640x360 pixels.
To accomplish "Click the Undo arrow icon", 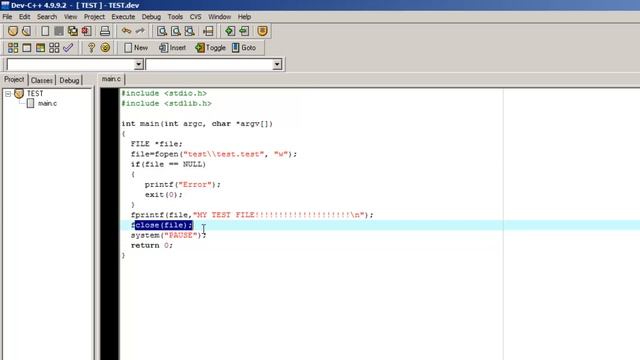I will point(126,31).
